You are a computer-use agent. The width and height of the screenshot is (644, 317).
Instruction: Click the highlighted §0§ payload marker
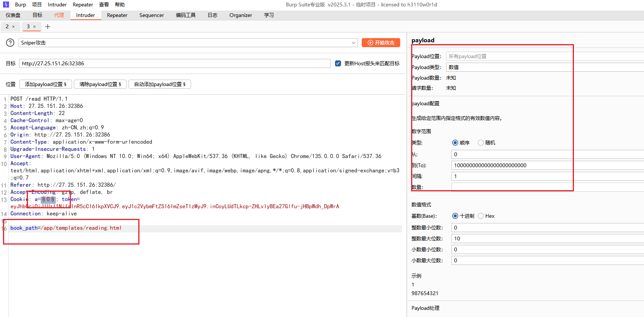(x=48, y=199)
